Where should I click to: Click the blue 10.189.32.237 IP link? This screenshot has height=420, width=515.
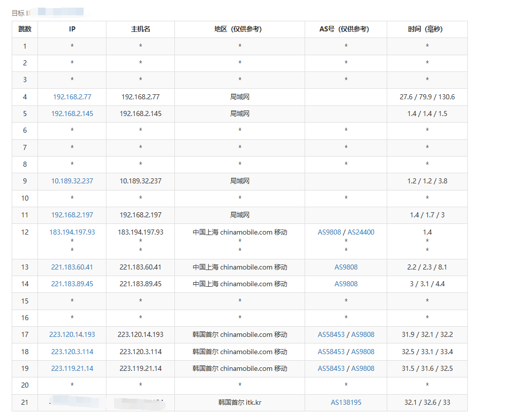pyautogui.click(x=72, y=181)
